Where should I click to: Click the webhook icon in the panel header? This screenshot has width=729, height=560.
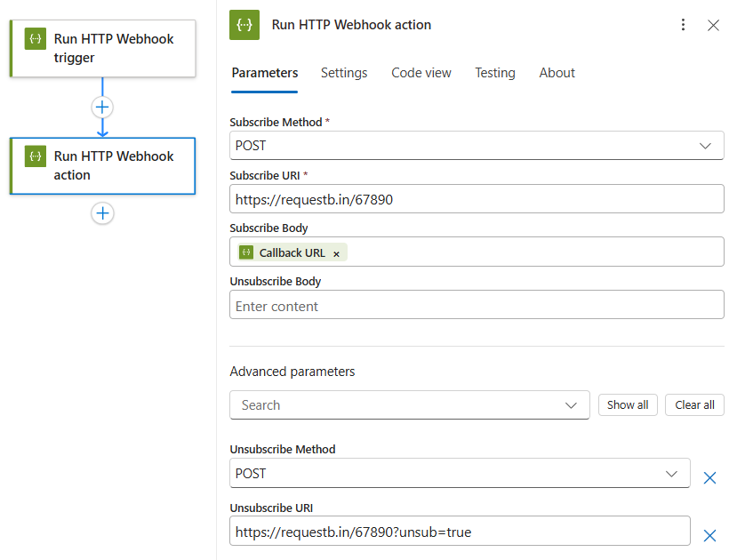tap(244, 25)
